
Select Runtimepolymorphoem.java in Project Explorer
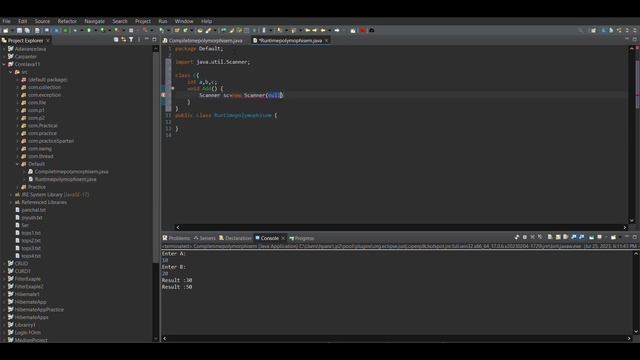pos(65,179)
